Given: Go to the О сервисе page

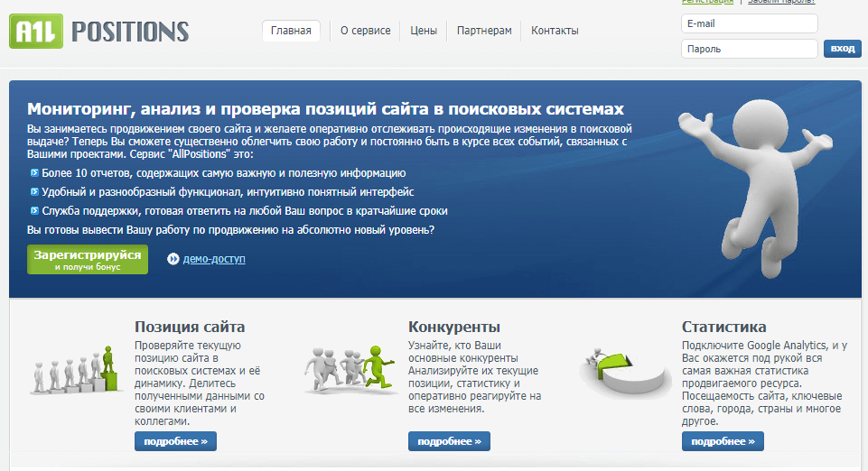Looking at the screenshot, I should (366, 31).
